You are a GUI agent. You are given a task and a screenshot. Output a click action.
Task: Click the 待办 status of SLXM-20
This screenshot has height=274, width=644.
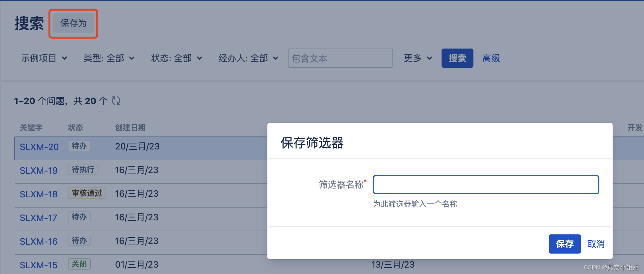[x=79, y=146]
